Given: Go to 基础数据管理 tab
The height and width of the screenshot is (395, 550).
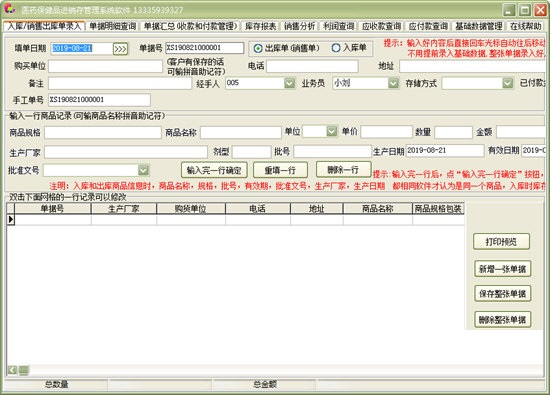Looking at the screenshot, I should 479,26.
